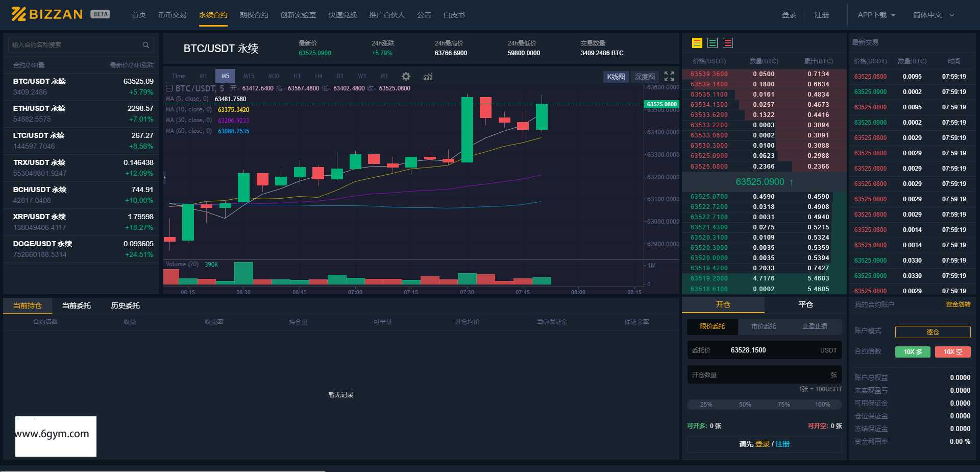This screenshot has height=472, width=980.
Task: Open chart indicators icon
Action: click(428, 76)
